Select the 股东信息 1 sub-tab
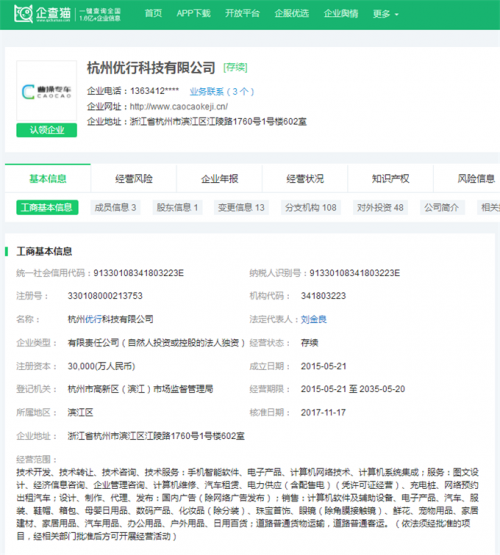The height and width of the screenshot is (555, 500). [x=177, y=207]
